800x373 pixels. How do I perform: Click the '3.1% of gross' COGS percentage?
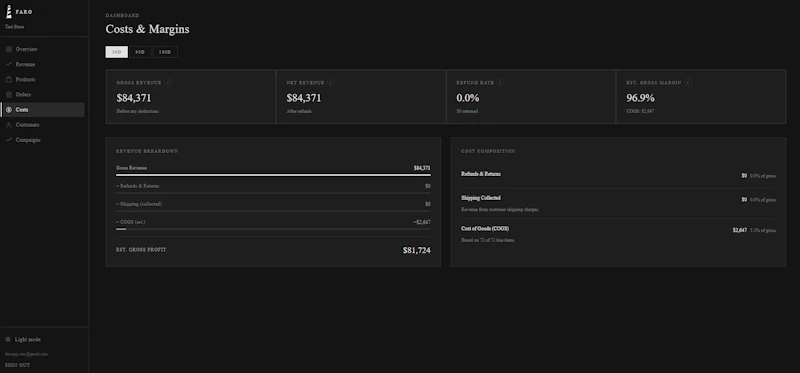763,230
